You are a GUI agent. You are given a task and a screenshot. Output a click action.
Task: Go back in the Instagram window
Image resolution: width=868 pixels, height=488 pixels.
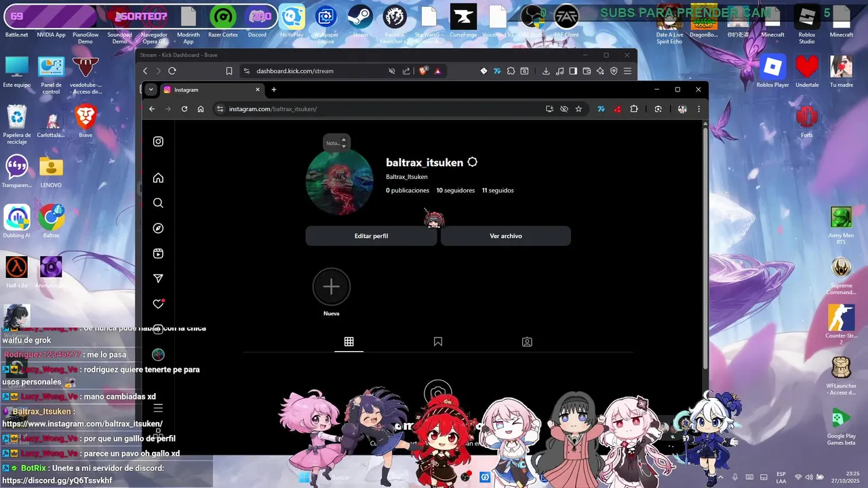pos(152,108)
